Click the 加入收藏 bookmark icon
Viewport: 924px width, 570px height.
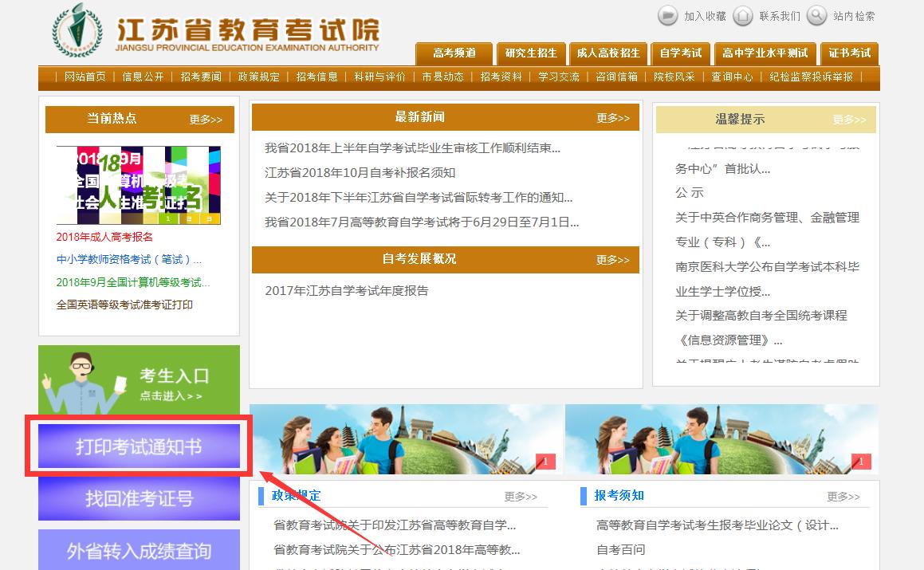(667, 15)
